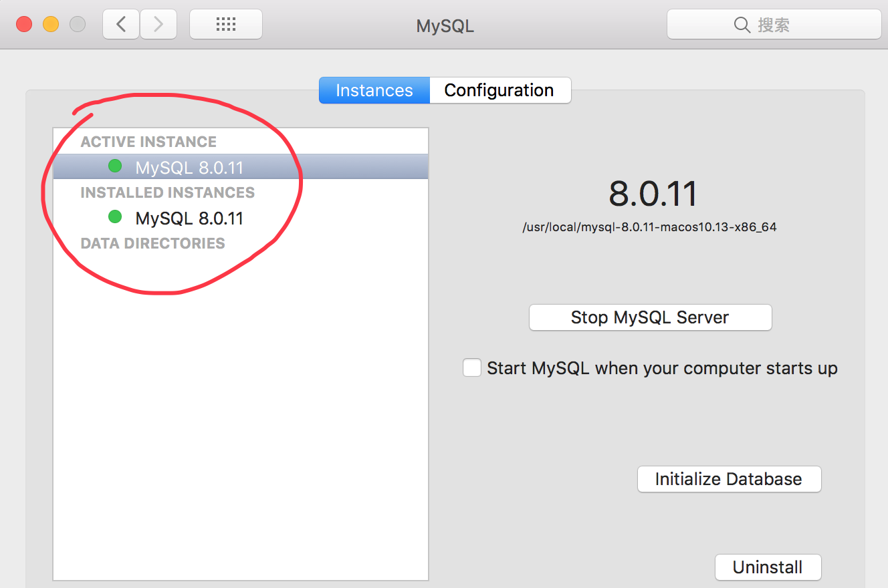Click the Uninstall button
Viewport: 888px width, 588px height.
[x=768, y=567]
